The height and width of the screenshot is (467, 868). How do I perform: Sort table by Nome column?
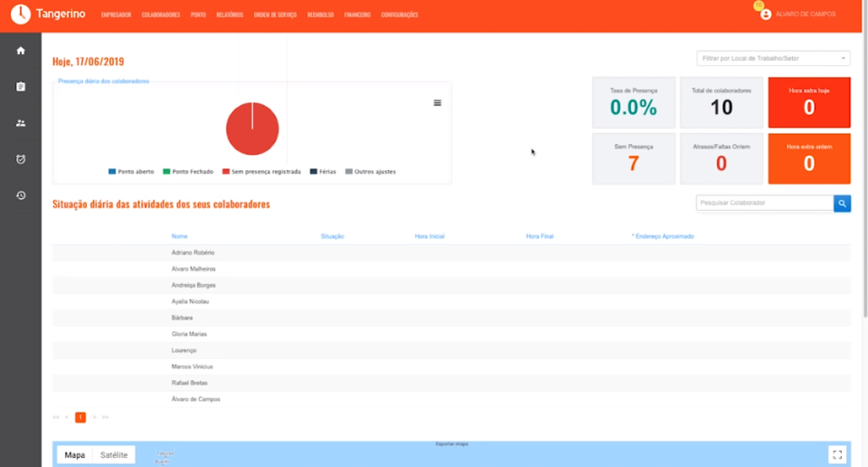[179, 236]
